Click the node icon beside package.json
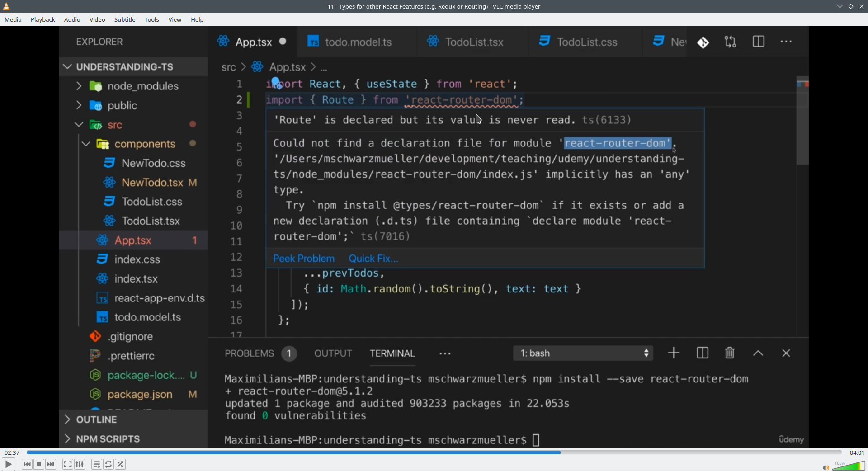This screenshot has width=868, height=471. [x=95, y=394]
